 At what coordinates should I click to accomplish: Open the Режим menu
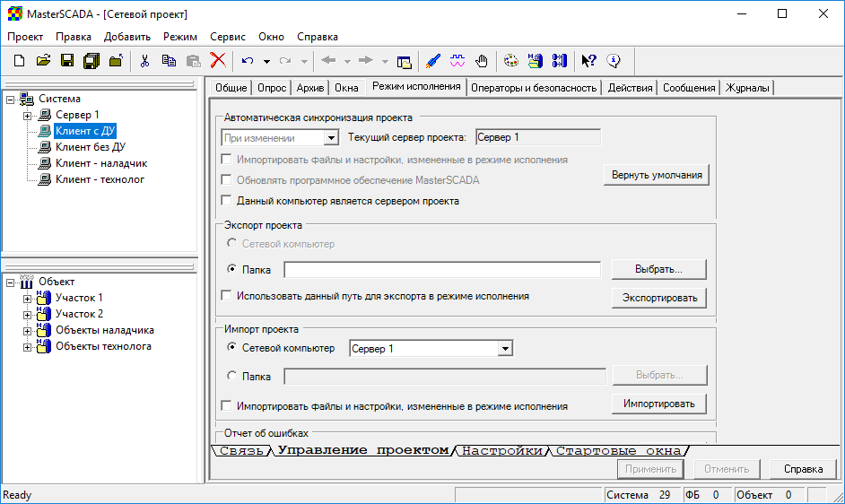pyautogui.click(x=180, y=37)
